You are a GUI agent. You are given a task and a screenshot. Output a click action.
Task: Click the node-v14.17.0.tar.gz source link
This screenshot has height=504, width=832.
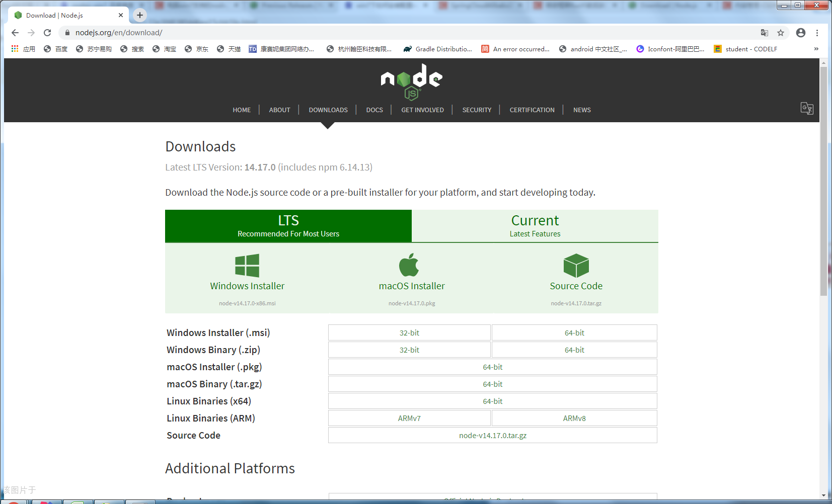pyautogui.click(x=492, y=435)
